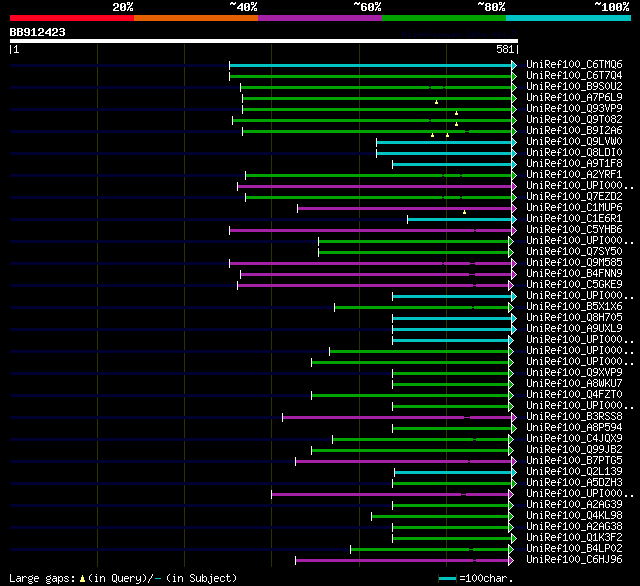Select the UniRef100_Q9M585 label
Viewport: 640px width, 586px height.
click(574, 263)
